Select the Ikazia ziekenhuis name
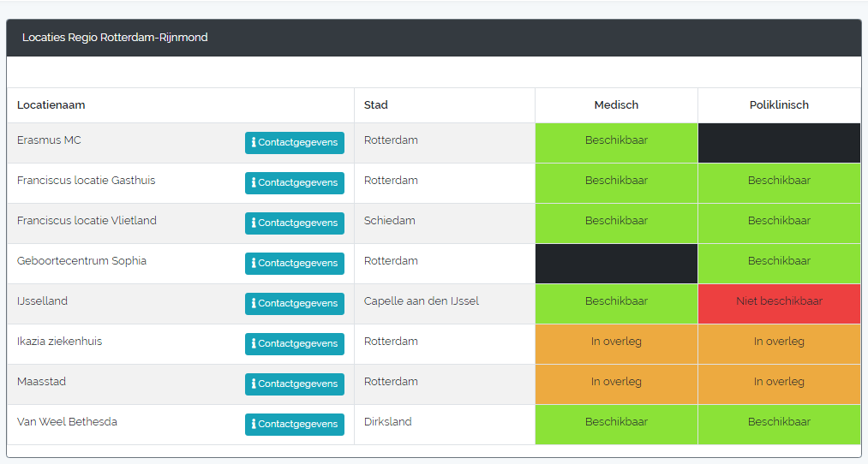The width and height of the screenshot is (868, 464). [59, 342]
